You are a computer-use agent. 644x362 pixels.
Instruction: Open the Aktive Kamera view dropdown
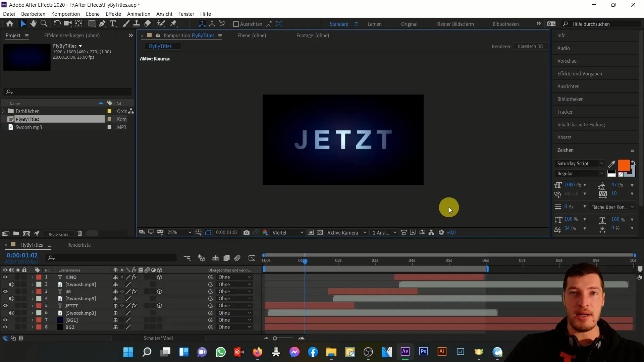pos(347,233)
